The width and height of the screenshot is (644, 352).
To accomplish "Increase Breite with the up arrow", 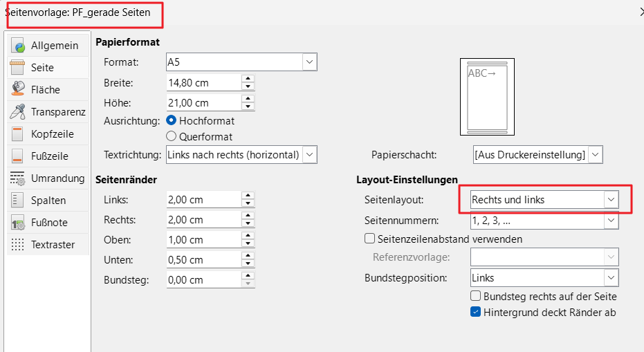I will coord(248,79).
